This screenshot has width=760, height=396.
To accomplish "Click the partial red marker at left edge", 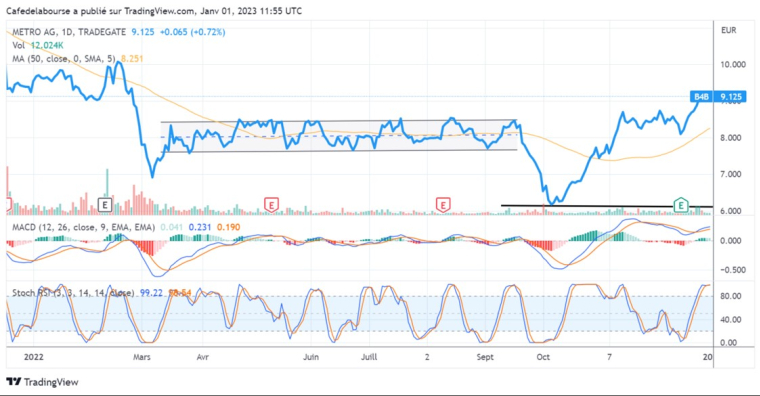I will point(8,205).
